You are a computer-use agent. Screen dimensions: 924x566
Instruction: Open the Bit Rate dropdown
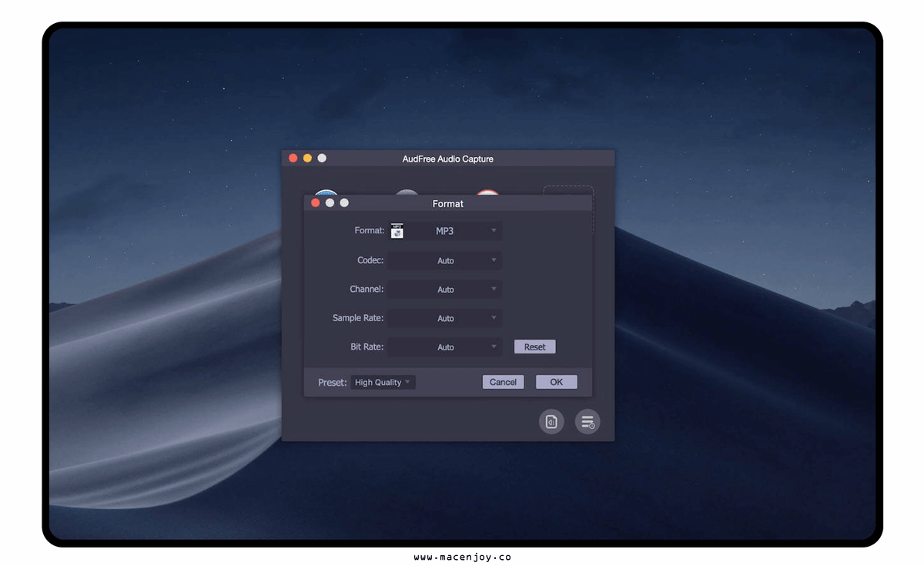pos(444,347)
